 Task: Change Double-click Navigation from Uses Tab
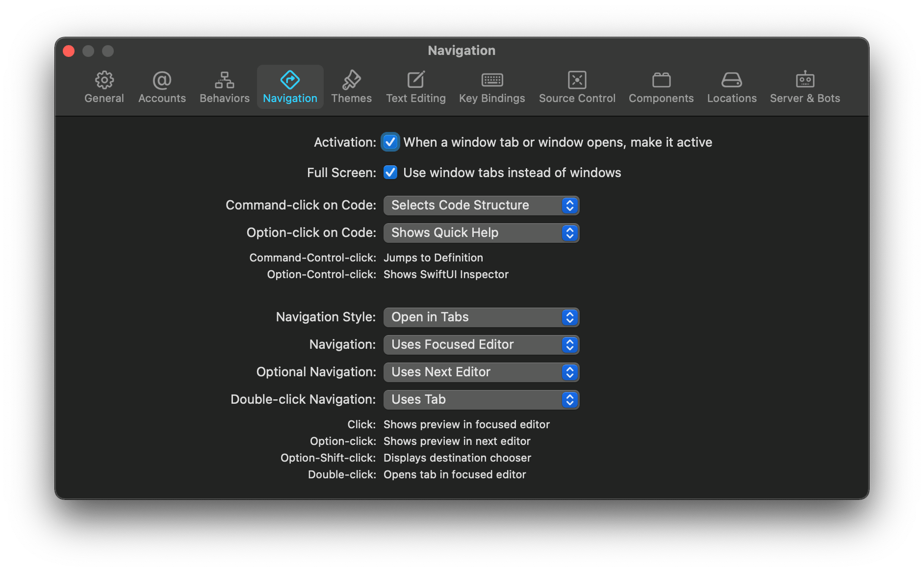pos(481,399)
